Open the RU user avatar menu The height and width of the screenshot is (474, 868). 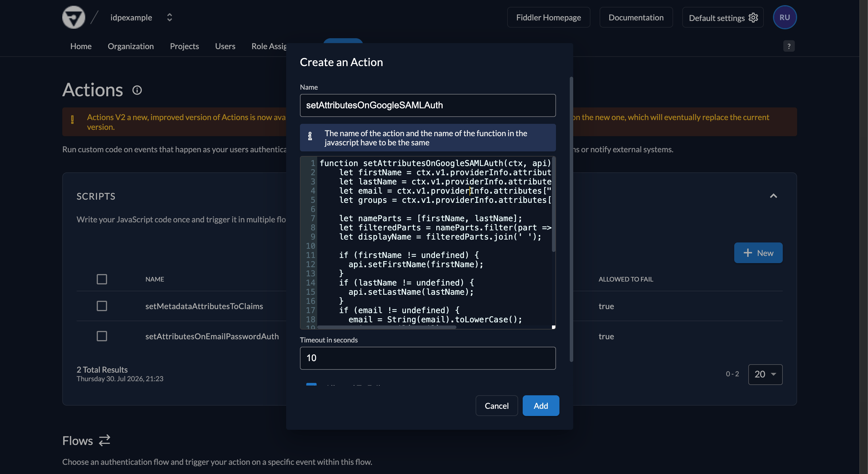784,17
